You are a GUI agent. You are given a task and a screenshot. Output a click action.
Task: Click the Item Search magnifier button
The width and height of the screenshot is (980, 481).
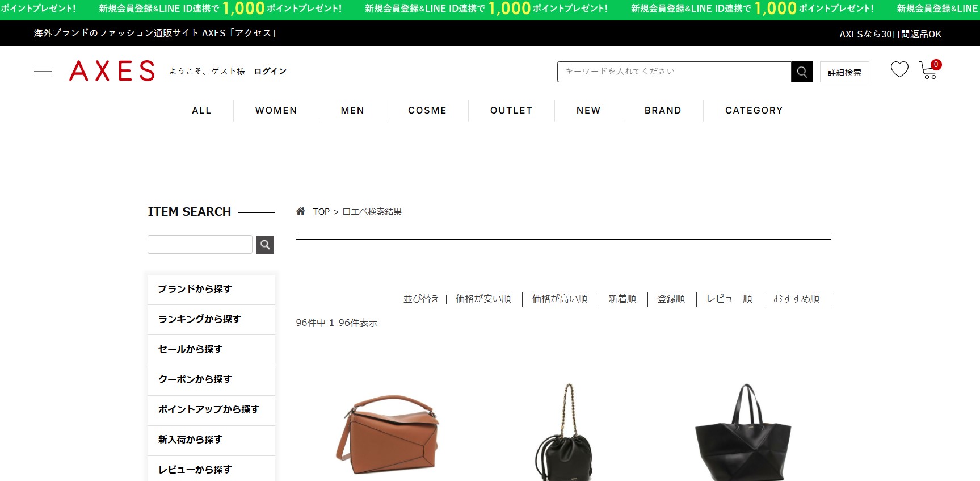pos(265,245)
